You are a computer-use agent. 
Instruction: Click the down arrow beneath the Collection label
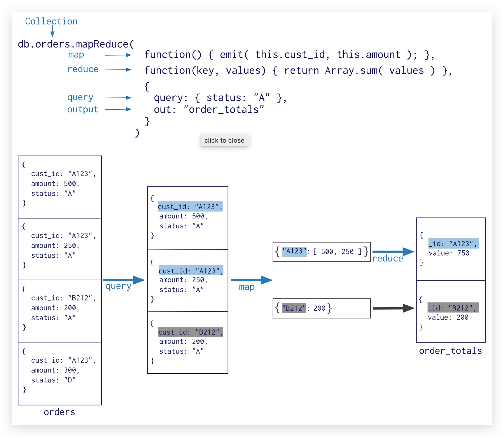click(52, 31)
